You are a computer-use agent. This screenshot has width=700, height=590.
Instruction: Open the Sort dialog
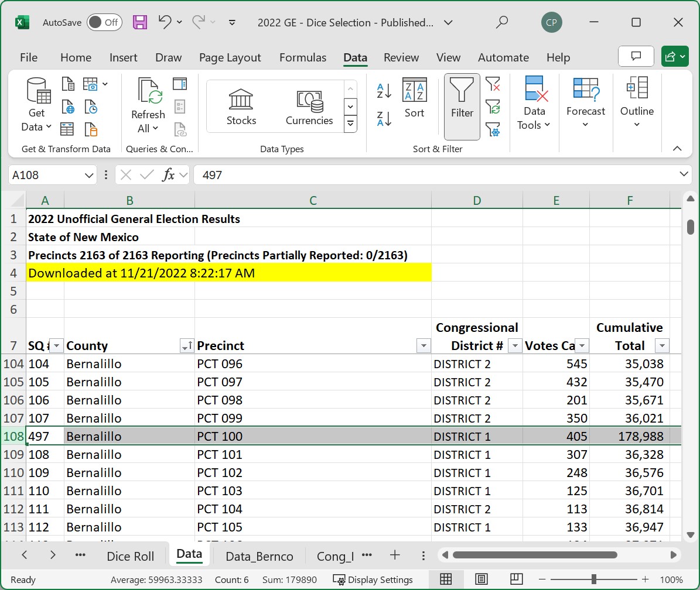pos(414,98)
